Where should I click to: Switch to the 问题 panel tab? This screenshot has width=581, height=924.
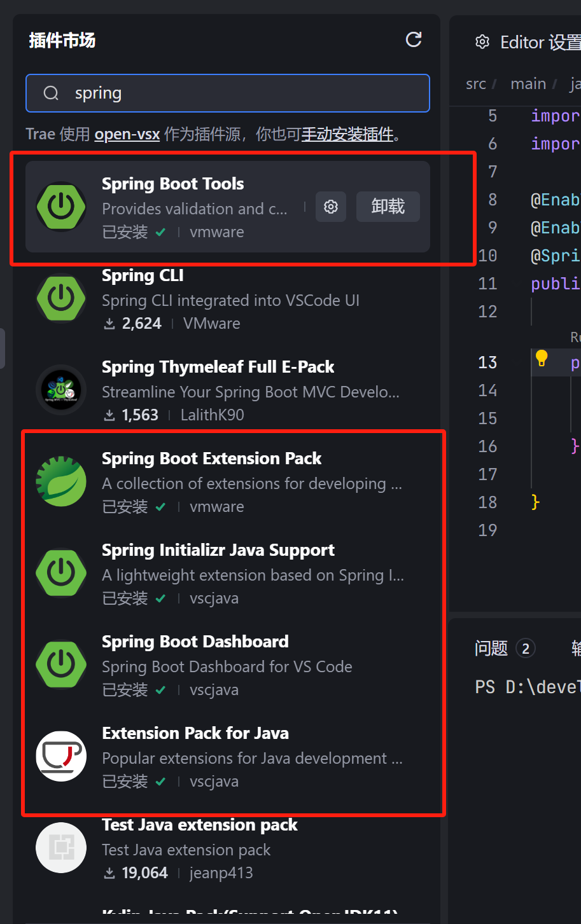[x=491, y=648]
